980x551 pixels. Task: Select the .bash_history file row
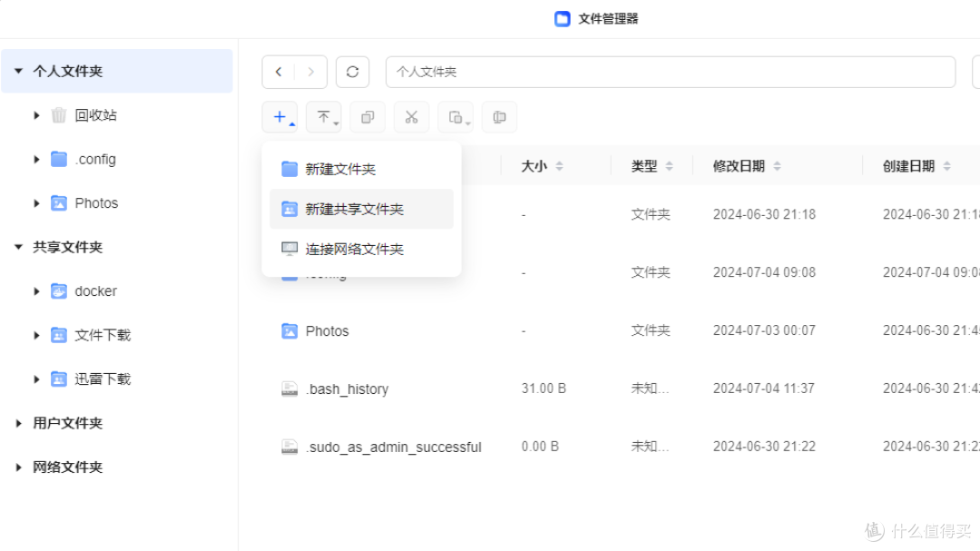pyautogui.click(x=347, y=389)
